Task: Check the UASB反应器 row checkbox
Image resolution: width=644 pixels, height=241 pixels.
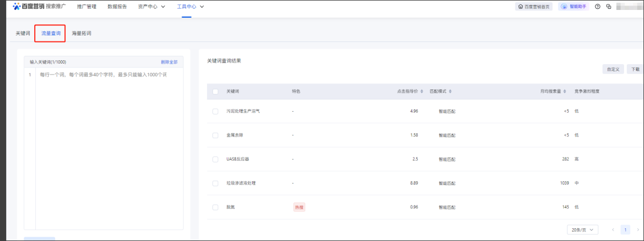Action: click(215, 159)
